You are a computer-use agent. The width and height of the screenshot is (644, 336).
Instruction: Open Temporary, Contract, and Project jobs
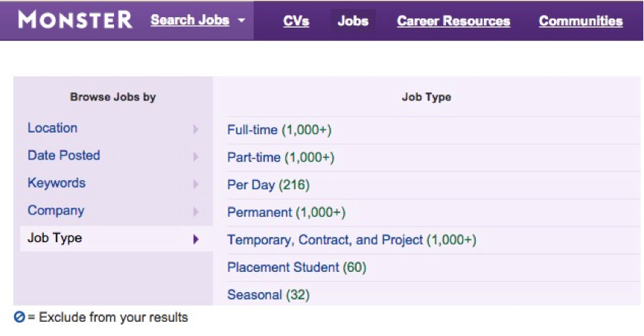pos(352,240)
